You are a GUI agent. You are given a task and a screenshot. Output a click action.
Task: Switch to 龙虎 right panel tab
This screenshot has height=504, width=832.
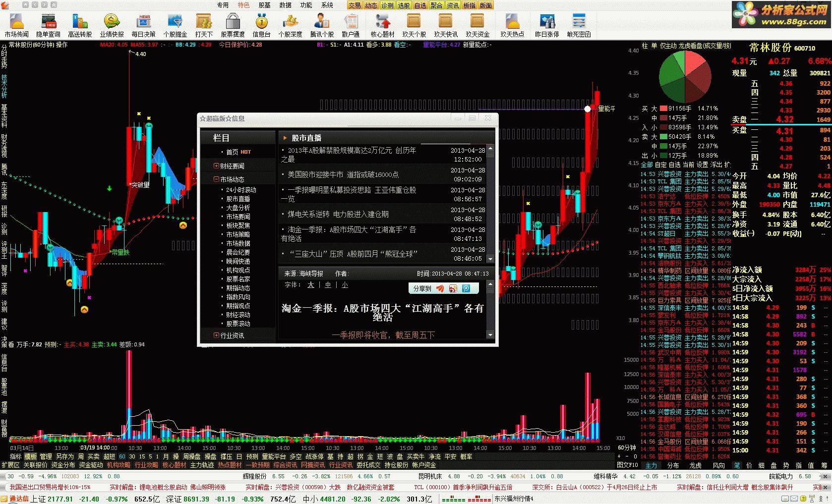click(x=695, y=465)
